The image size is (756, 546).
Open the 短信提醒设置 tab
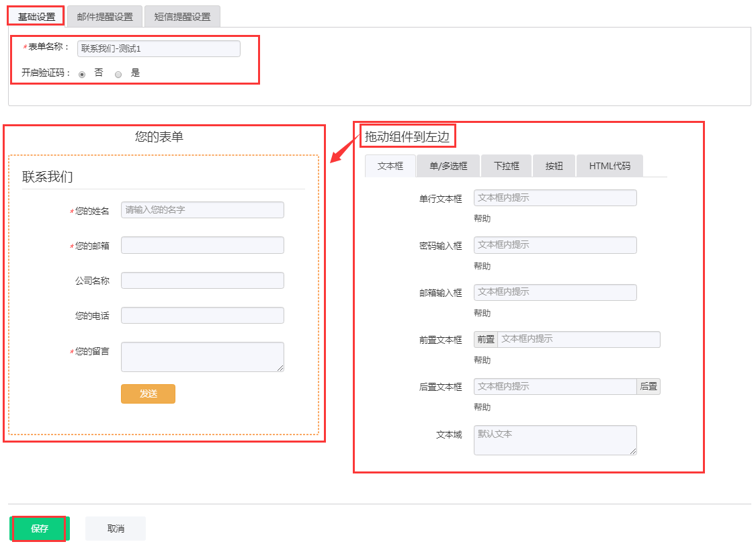(x=183, y=15)
